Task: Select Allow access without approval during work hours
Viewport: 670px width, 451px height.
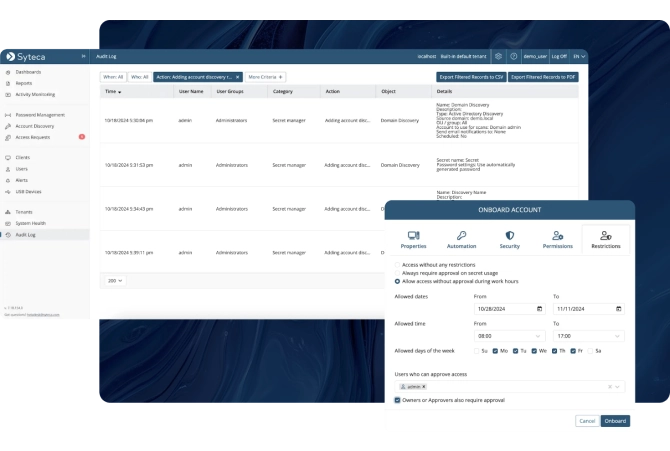Action: coord(397,281)
